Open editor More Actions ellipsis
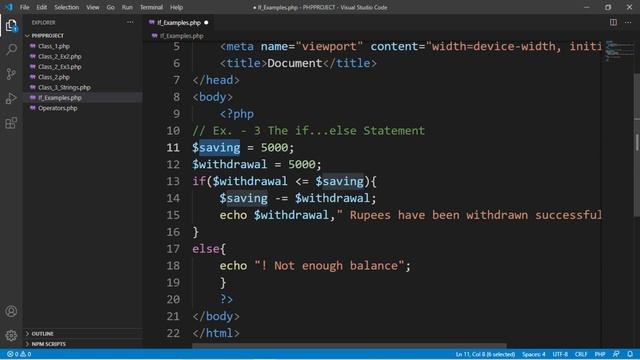Screen dimensions: 640x360 pyautogui.click(x=628, y=22)
